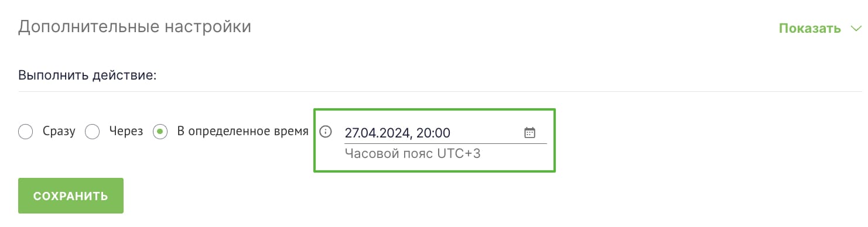The height and width of the screenshot is (227, 868).
Task: Click the time part "20:00" in the field
Action: (433, 133)
